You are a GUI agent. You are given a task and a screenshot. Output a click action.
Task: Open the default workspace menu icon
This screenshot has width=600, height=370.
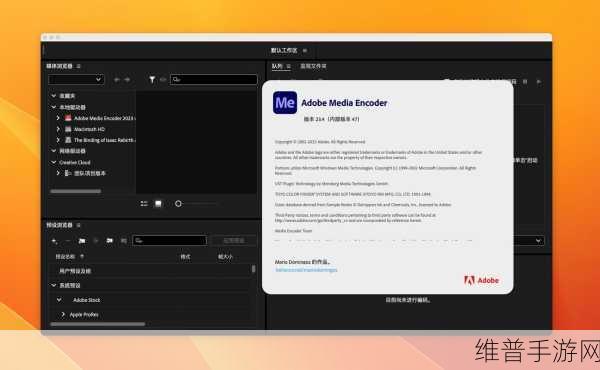[x=305, y=51]
